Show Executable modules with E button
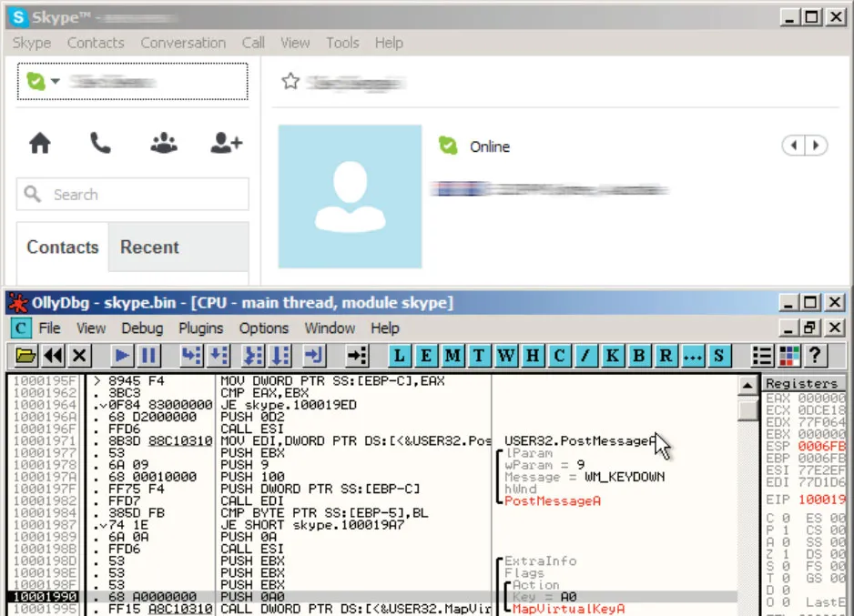This screenshot has width=854, height=616. click(426, 356)
